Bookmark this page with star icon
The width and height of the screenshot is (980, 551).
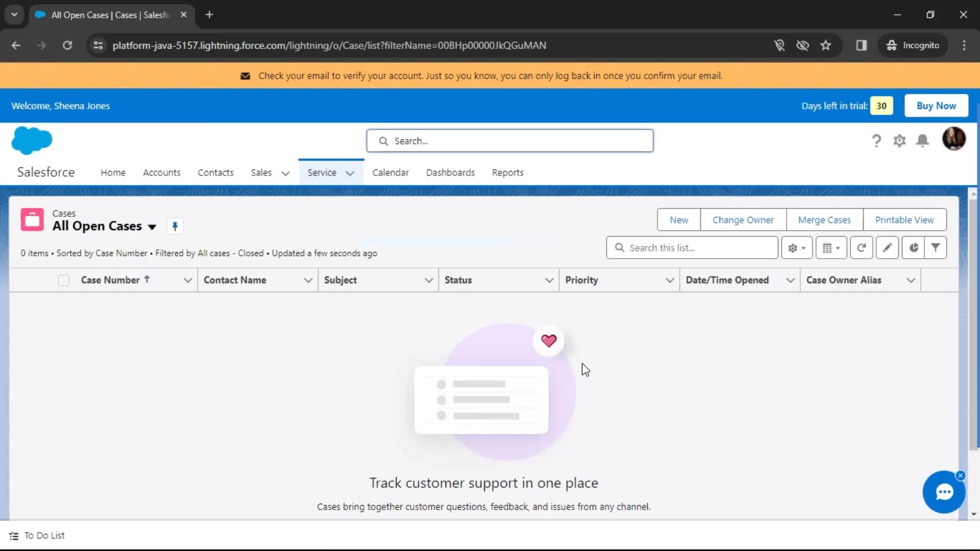(826, 45)
